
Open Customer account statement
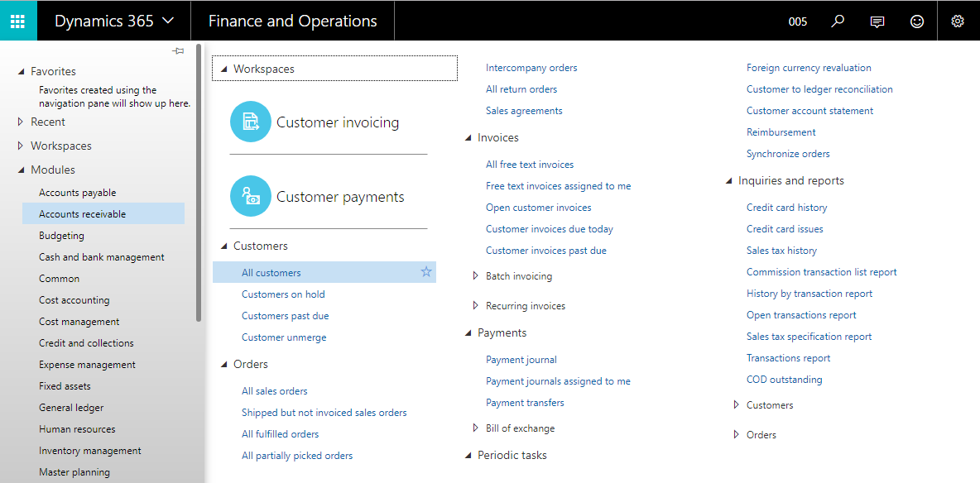tap(810, 111)
